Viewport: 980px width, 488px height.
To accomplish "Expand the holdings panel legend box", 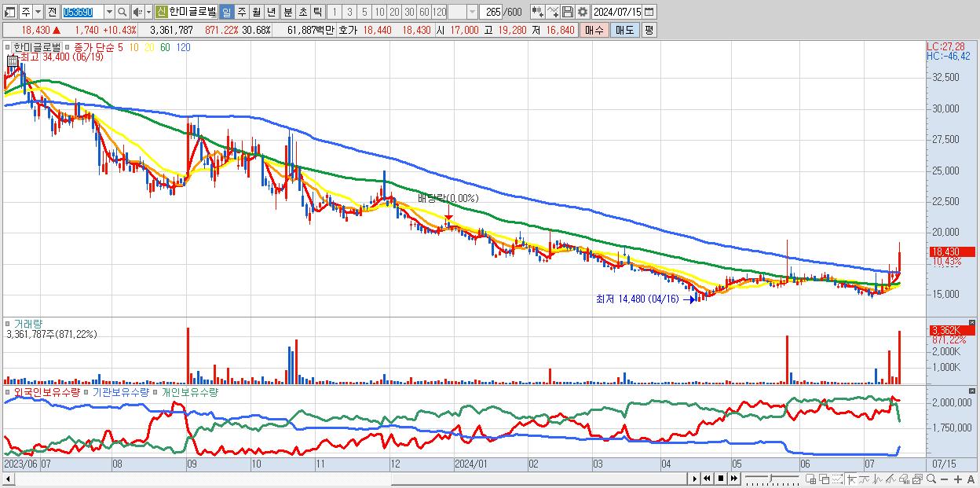I will pyautogui.click(x=9, y=391).
